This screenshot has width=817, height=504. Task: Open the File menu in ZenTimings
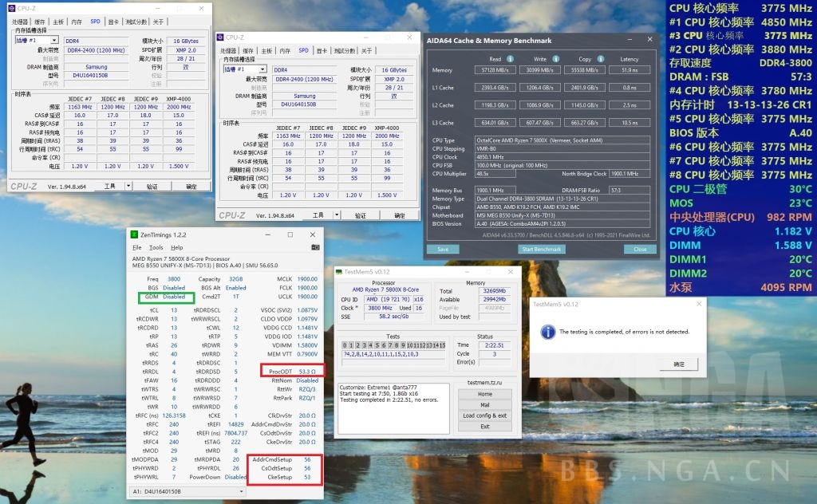coord(137,248)
